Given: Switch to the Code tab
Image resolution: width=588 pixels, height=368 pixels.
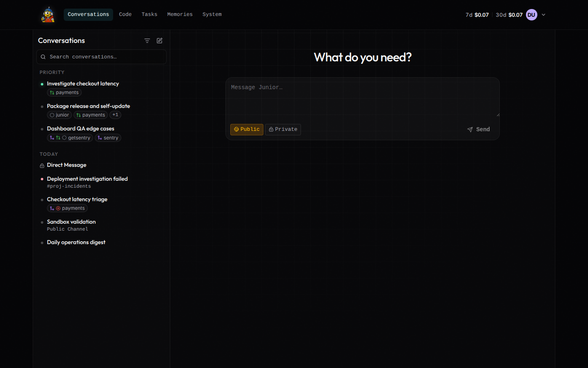Looking at the screenshot, I should pyautogui.click(x=125, y=14).
